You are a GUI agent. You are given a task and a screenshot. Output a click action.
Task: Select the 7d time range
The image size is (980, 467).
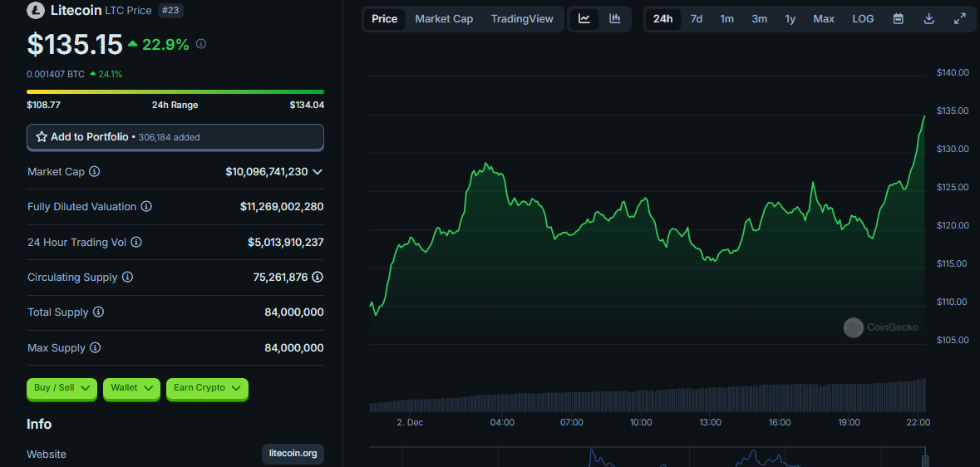[697, 19]
